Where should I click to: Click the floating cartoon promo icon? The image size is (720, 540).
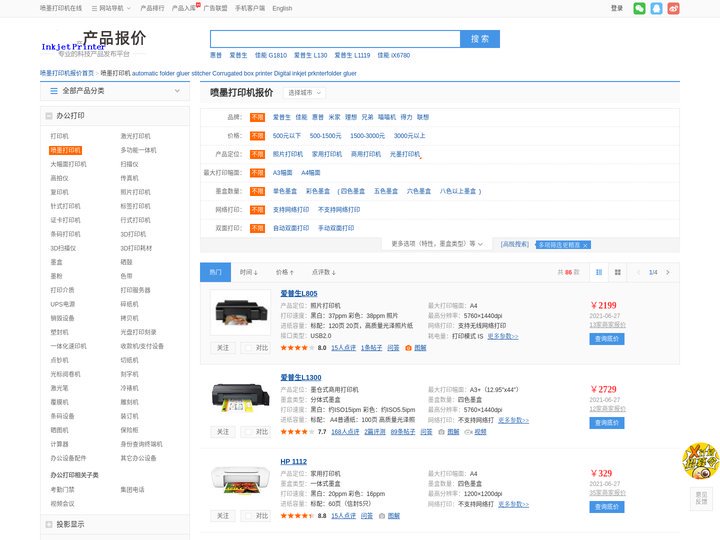pyautogui.click(x=700, y=461)
